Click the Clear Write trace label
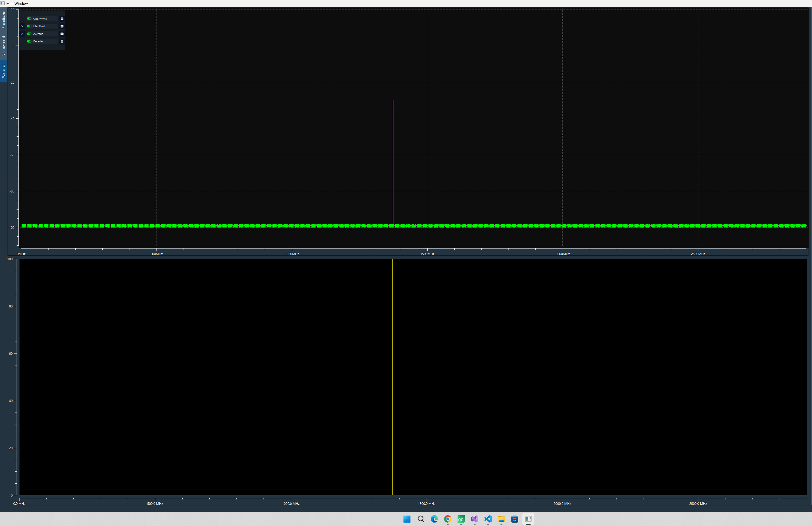 (40, 19)
